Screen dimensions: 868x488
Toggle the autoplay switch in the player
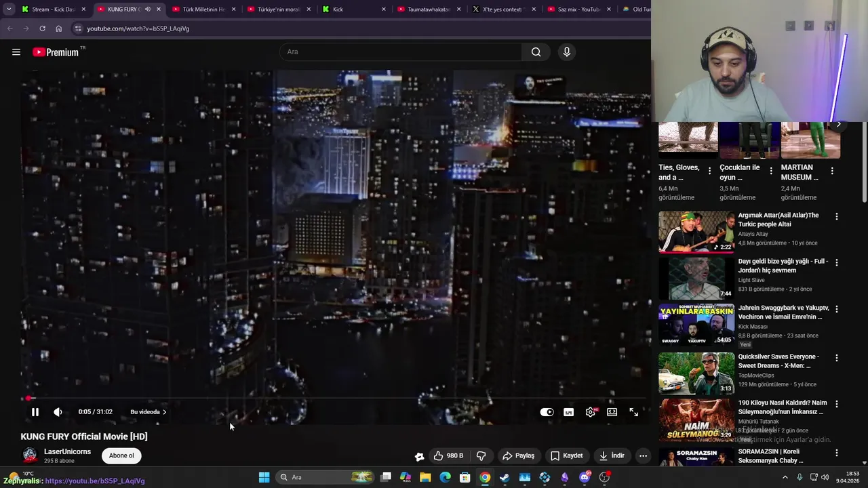(x=547, y=412)
